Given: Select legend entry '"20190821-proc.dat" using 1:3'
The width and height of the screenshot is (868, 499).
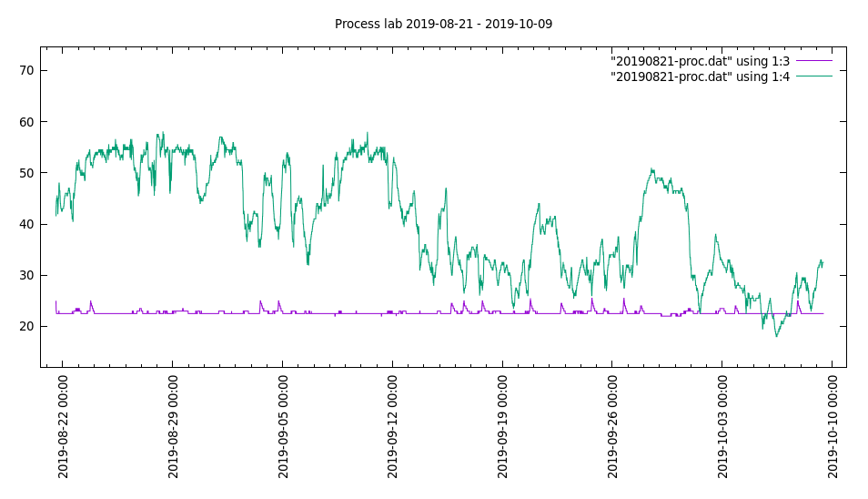Looking at the screenshot, I should (701, 61).
